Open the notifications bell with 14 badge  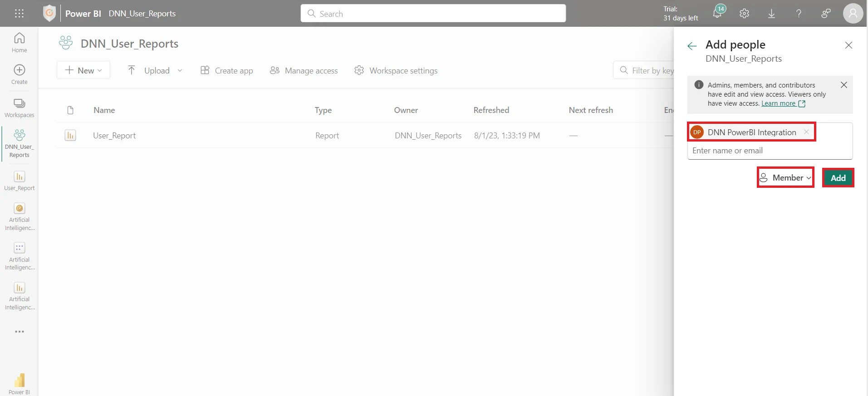pyautogui.click(x=718, y=13)
